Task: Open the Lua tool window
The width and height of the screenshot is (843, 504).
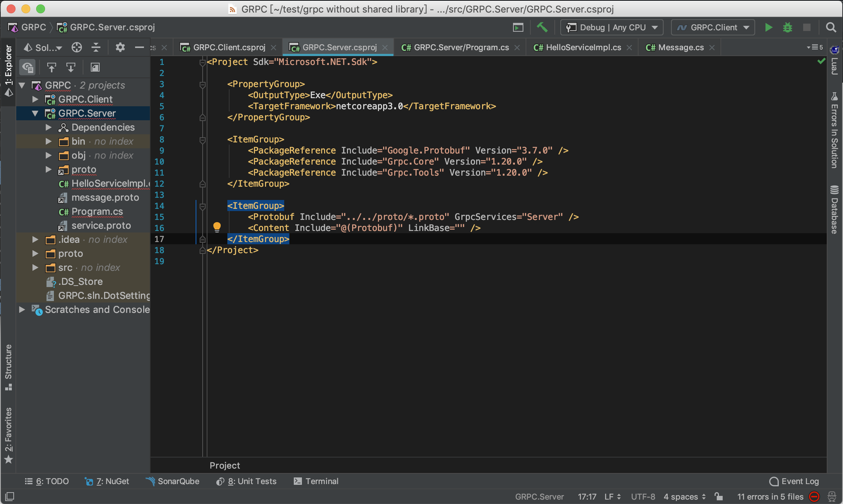Action: [x=835, y=60]
